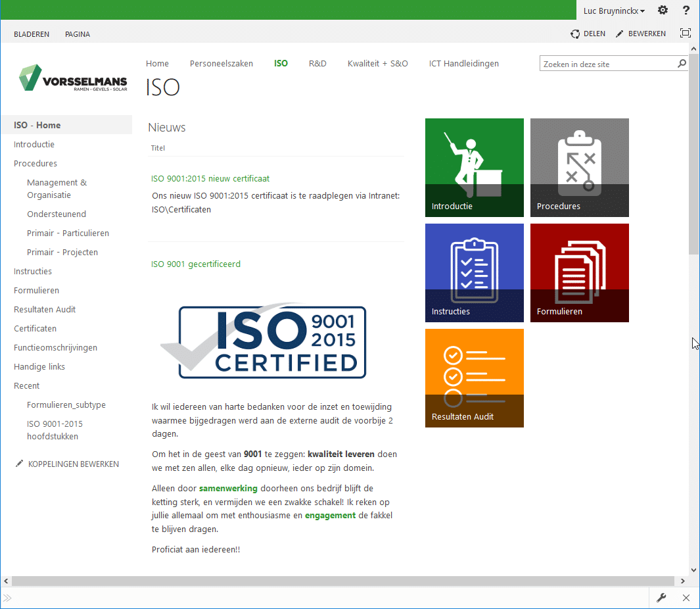
Task: Click the Bewerken edit button
Action: 641,34
